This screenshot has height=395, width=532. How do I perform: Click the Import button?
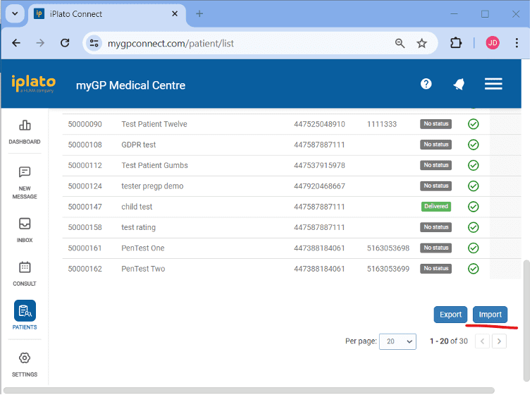(490, 315)
